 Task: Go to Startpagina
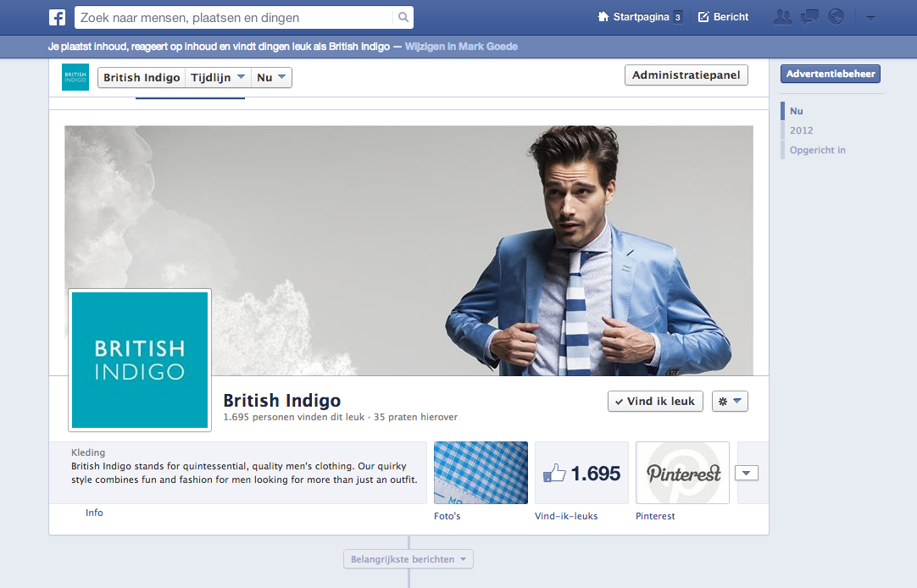[x=641, y=17]
